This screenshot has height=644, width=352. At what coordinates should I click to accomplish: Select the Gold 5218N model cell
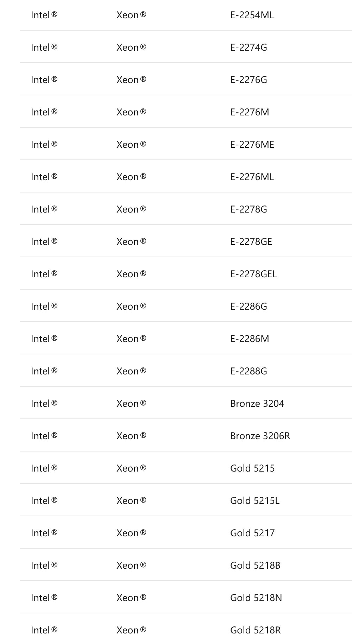(256, 598)
